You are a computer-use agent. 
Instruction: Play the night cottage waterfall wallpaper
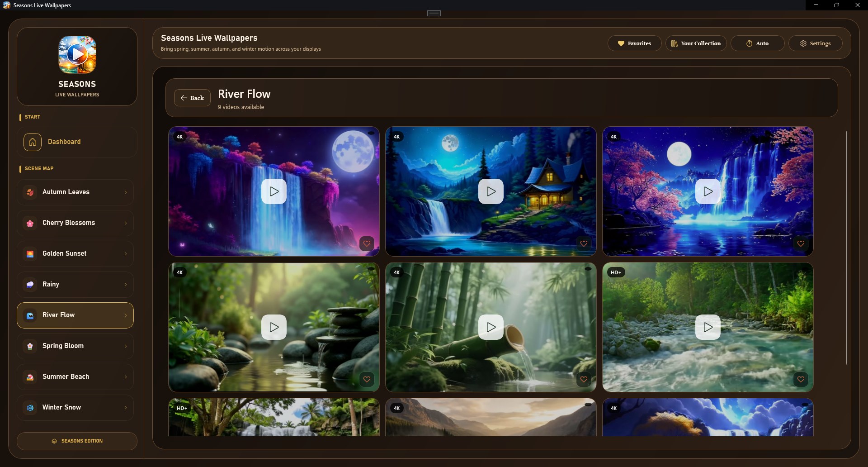tap(491, 191)
